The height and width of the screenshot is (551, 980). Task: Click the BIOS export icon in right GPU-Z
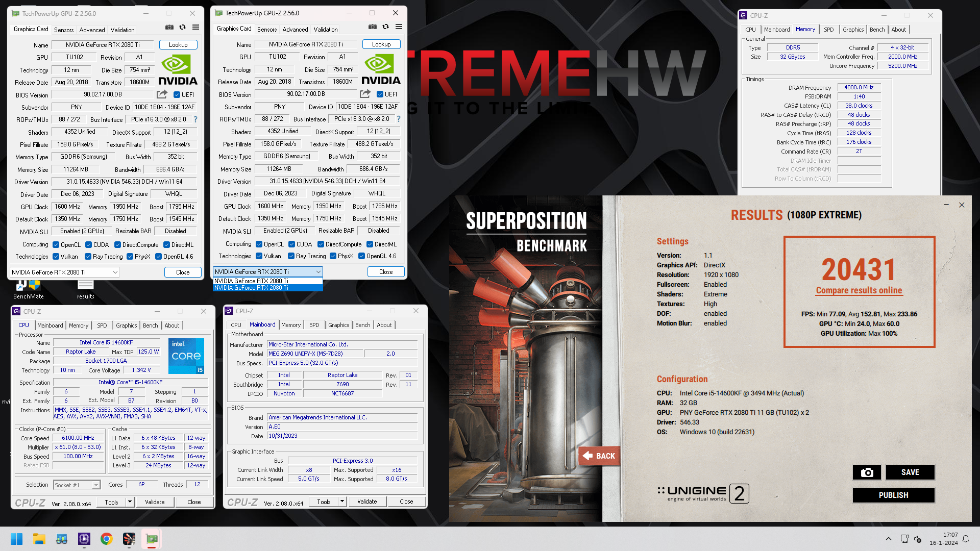pyautogui.click(x=365, y=94)
